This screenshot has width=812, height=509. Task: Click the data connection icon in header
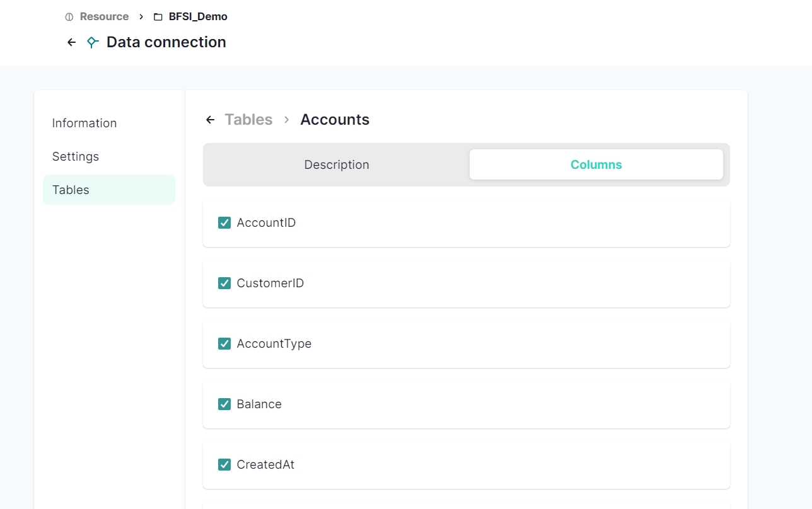pos(93,42)
